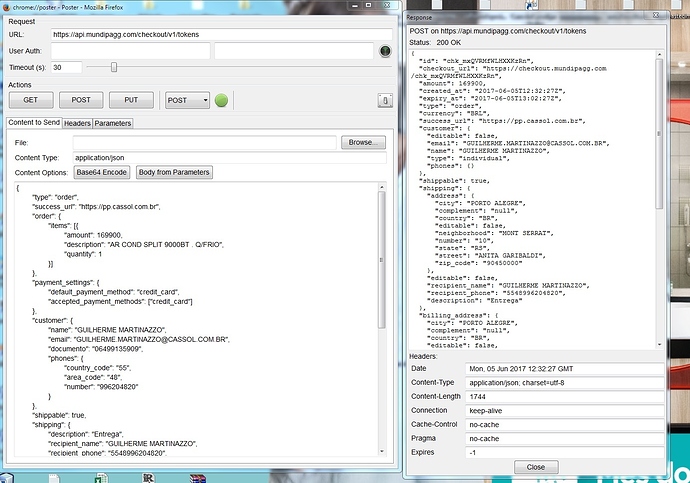Click into the URL input field
The image size is (690, 483).
coord(221,34)
